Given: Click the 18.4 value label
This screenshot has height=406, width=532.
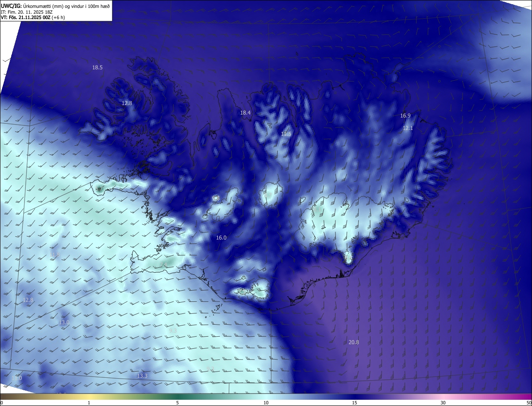Looking at the screenshot, I should tap(246, 113).
